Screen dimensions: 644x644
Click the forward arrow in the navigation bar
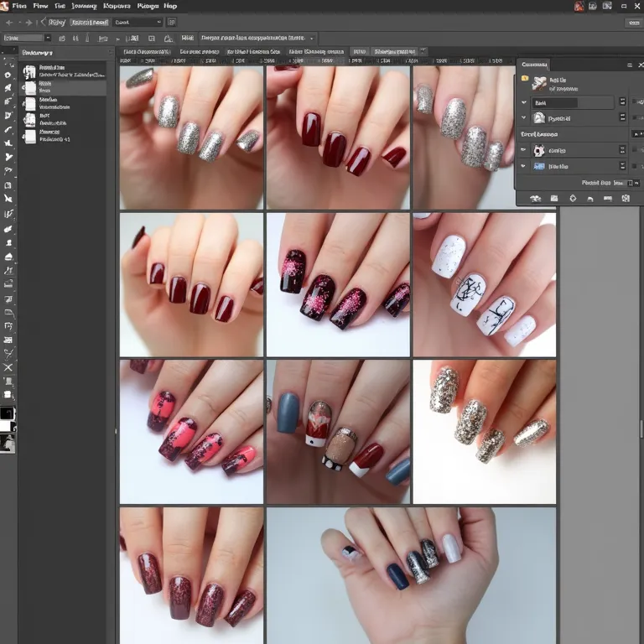[29, 23]
